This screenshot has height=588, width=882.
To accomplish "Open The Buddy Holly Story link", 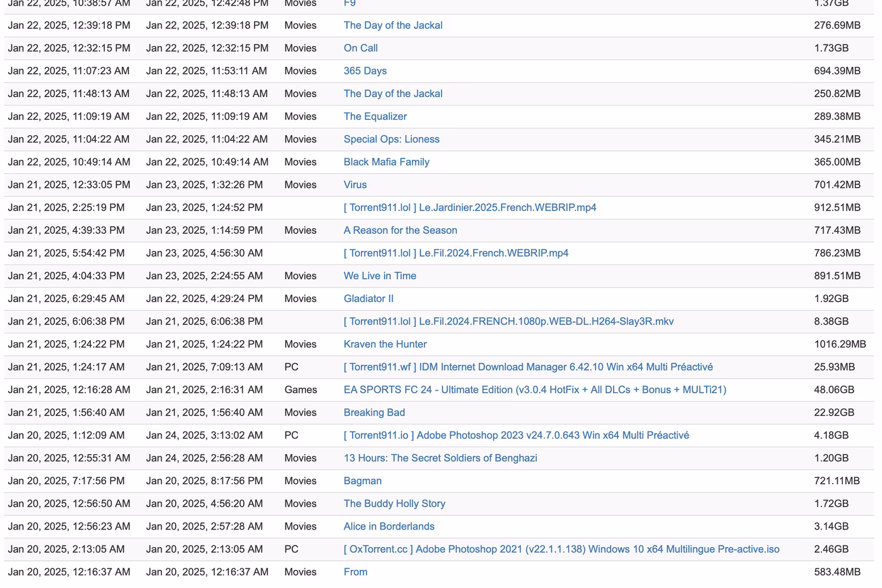I will point(394,503).
